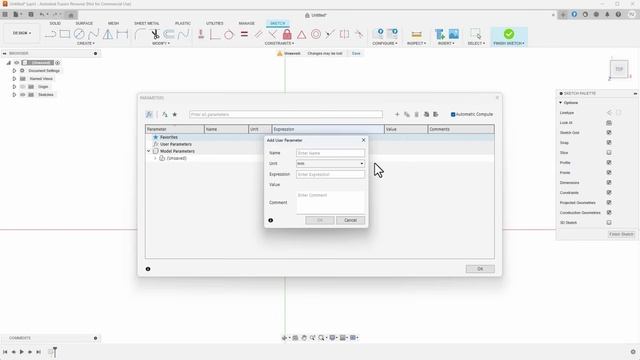The height and width of the screenshot is (360, 640).
Task: Select the Fillet tool in Modify
Action: coord(140,34)
